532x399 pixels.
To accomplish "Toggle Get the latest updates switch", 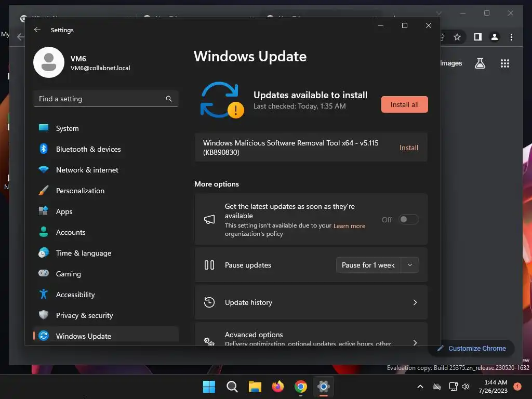I will 408,220.
